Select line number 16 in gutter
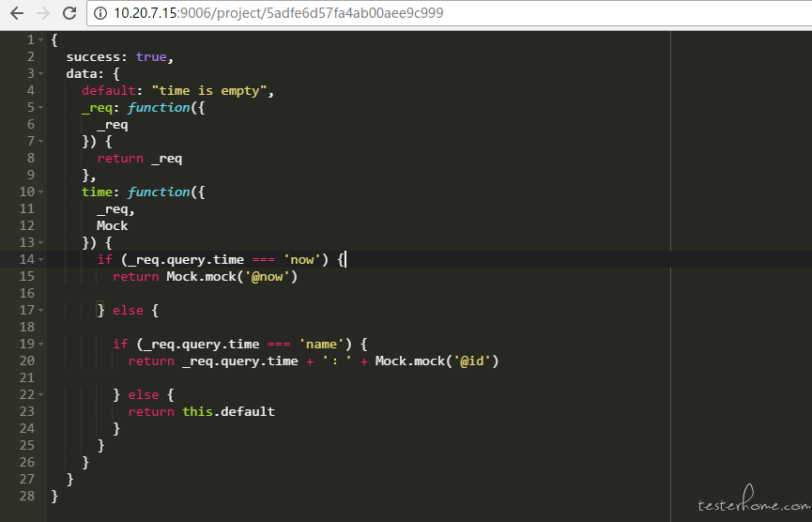Viewport: 812px width, 522px height. click(27, 293)
